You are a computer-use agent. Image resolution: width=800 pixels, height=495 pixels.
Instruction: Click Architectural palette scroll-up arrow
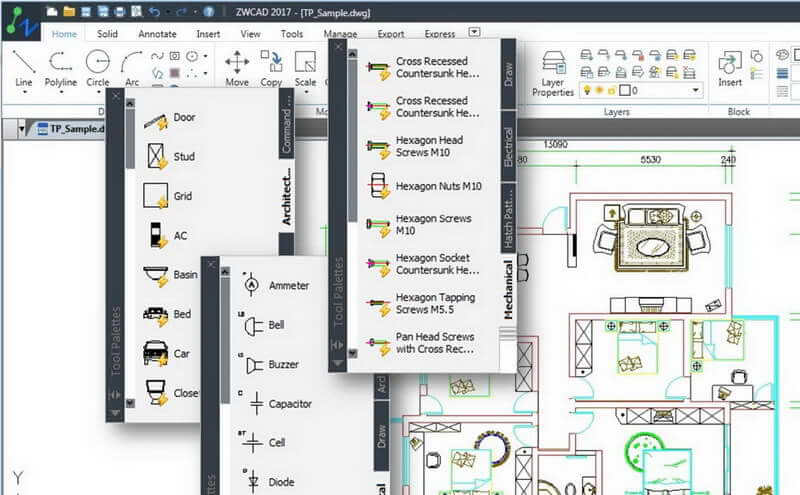click(x=130, y=103)
